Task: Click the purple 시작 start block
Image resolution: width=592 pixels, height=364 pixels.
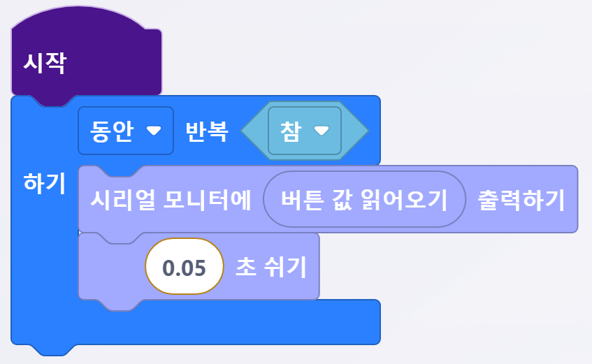Action: tap(105, 63)
